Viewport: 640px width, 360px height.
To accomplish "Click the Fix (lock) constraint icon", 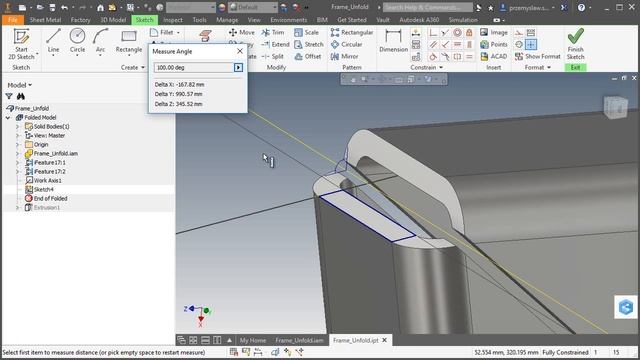I will click(x=469, y=32).
